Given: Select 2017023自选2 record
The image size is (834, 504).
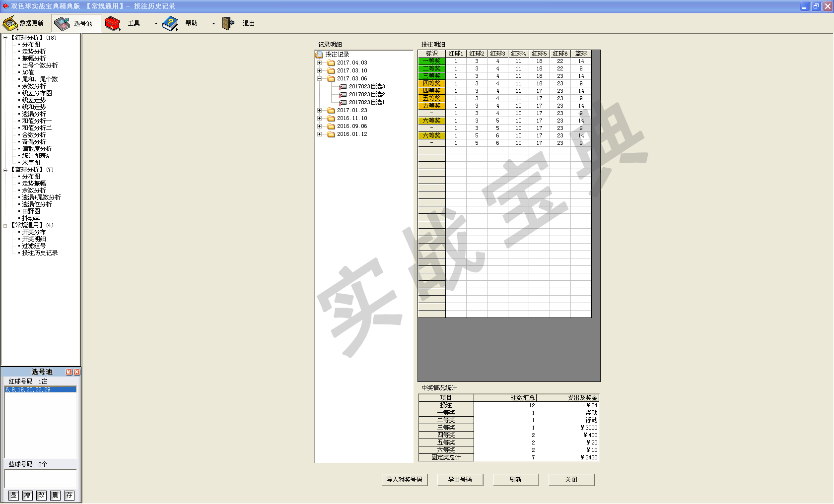Looking at the screenshot, I should coord(367,94).
